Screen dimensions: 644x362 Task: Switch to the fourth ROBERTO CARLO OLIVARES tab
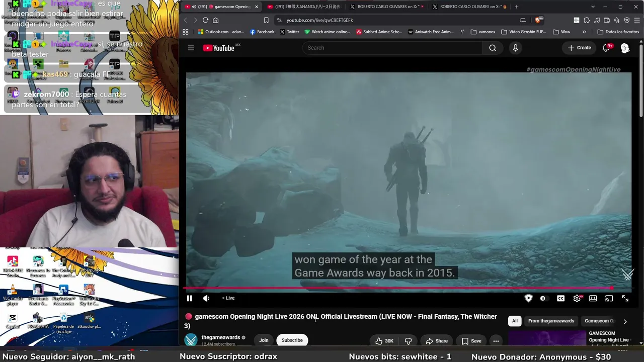pos(469,7)
